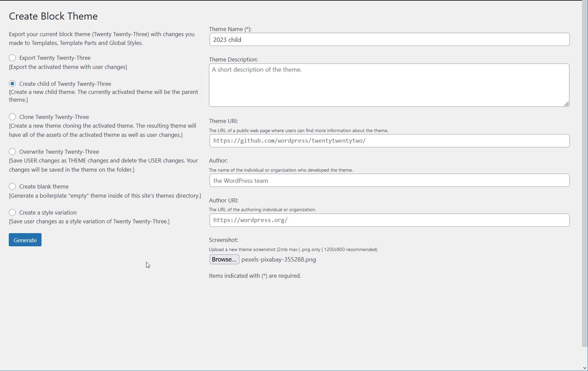The width and height of the screenshot is (588, 371).
Task: Click the Generate button
Action: pyautogui.click(x=25, y=240)
